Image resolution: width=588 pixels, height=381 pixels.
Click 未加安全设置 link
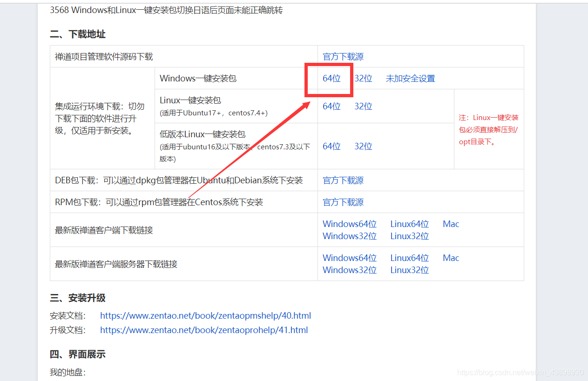pyautogui.click(x=410, y=79)
